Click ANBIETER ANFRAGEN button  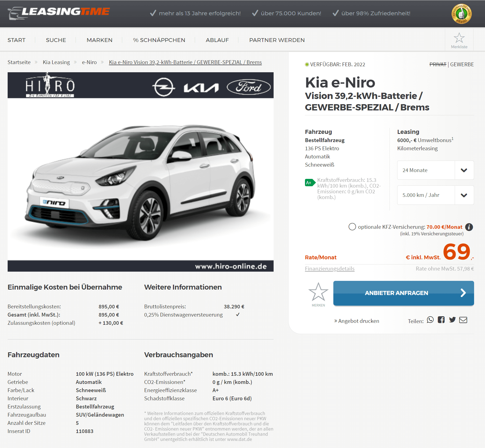[x=403, y=293]
